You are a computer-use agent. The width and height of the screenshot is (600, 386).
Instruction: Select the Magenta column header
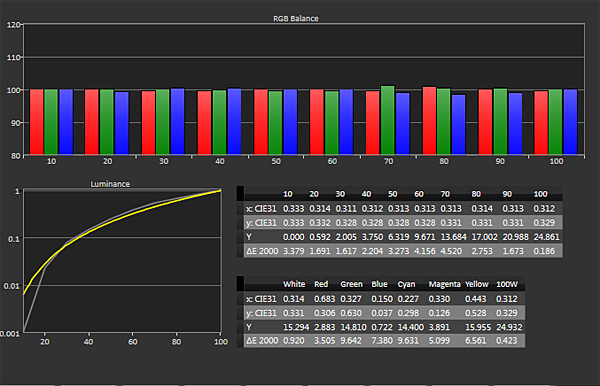point(444,284)
